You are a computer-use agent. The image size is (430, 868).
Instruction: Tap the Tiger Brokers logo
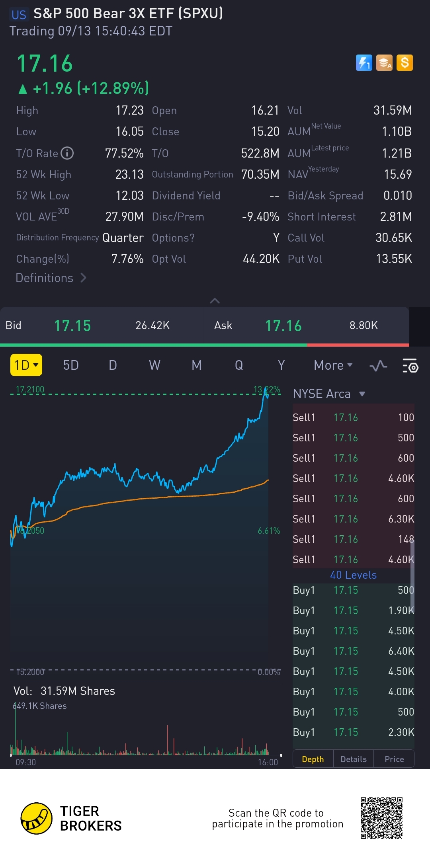(x=37, y=818)
